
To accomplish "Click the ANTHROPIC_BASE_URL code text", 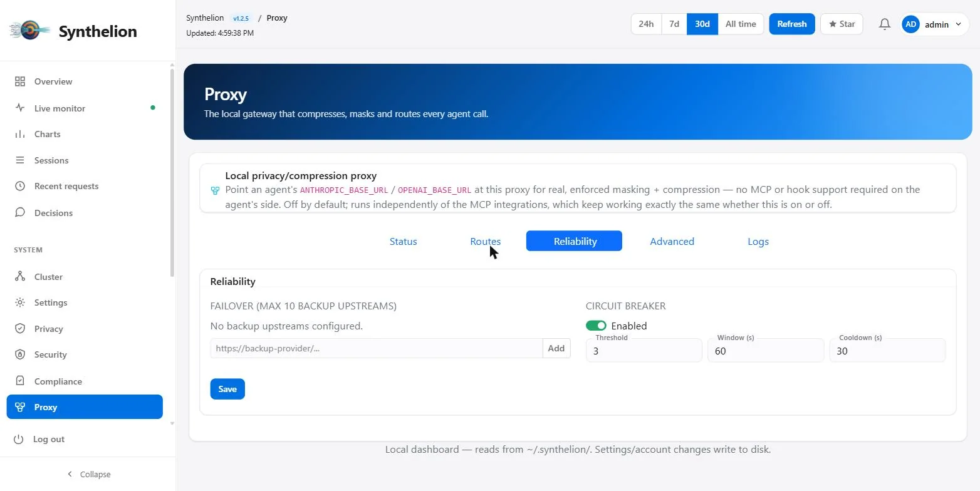I will pyautogui.click(x=344, y=190).
